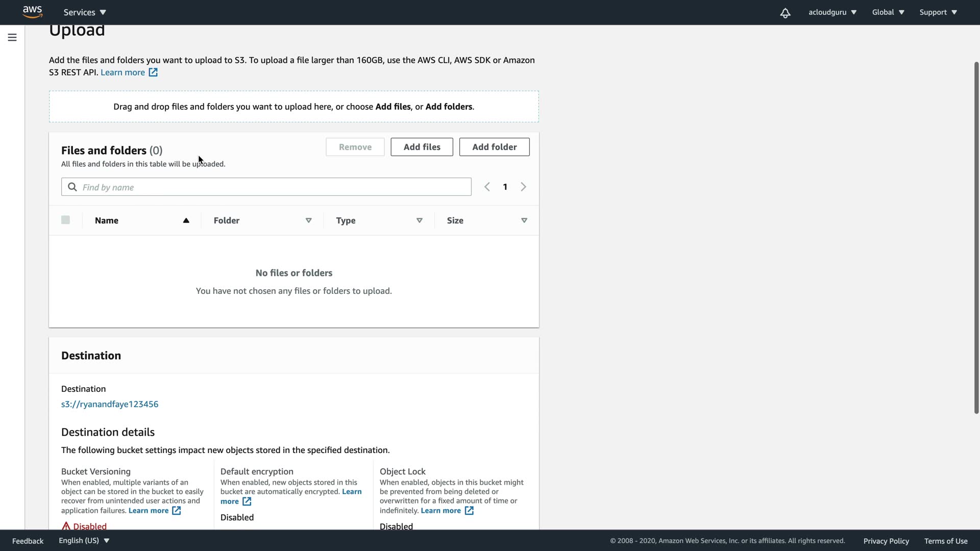Screen dimensions: 980x551
Task: Sort by the Folder column arrow
Action: [308, 220]
